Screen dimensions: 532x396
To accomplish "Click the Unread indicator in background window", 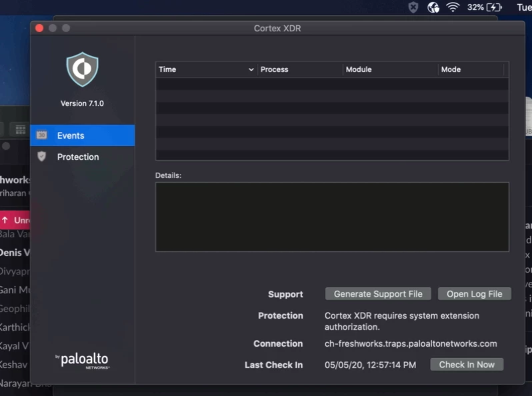I will (15, 220).
